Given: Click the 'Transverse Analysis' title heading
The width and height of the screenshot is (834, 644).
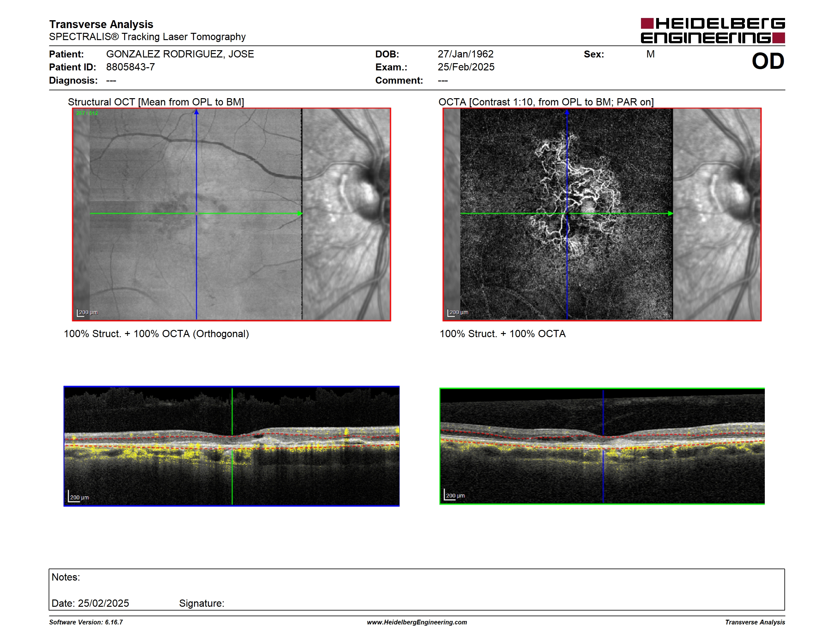Looking at the screenshot, I should pyautogui.click(x=101, y=24).
